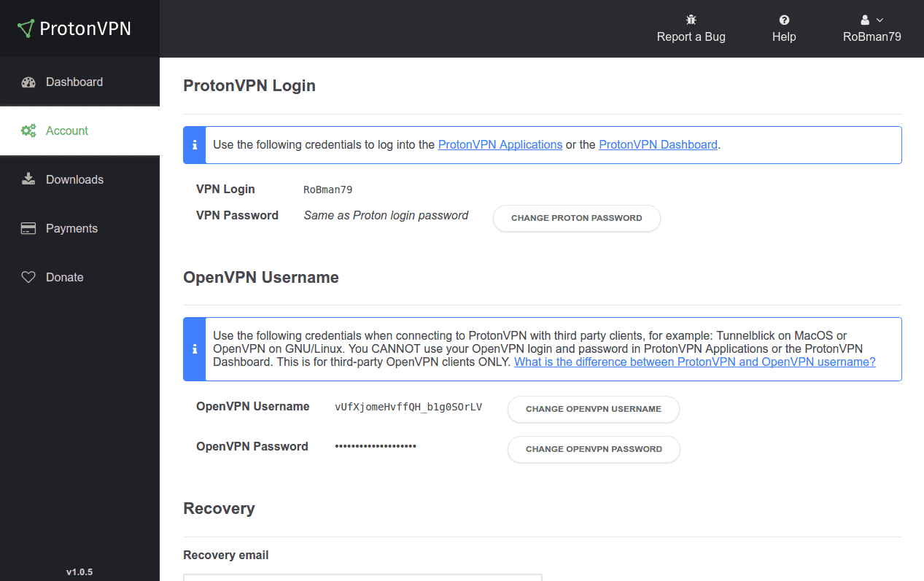924x581 pixels.
Task: Click the OpenVPN Username value string
Action: [408, 407]
